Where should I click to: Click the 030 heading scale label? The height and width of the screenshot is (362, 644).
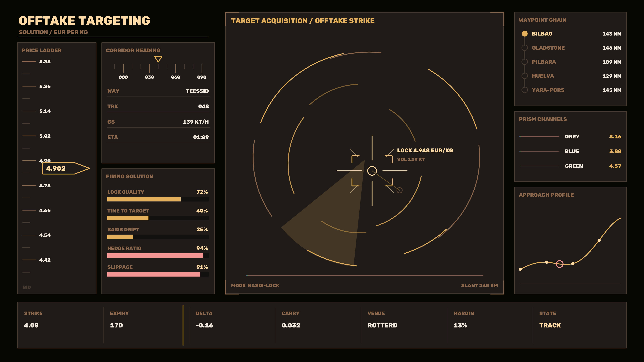click(149, 77)
